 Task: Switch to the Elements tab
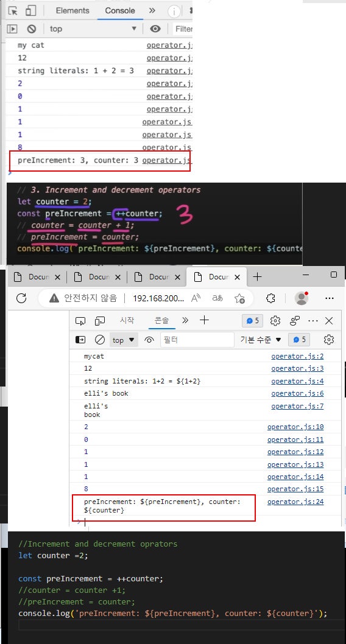(x=72, y=11)
